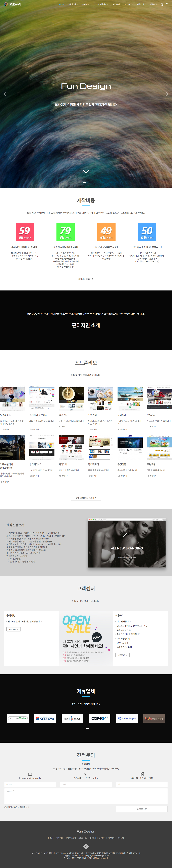Select first partner carousel dot
This screenshot has width=172, height=868.
(84, 728)
